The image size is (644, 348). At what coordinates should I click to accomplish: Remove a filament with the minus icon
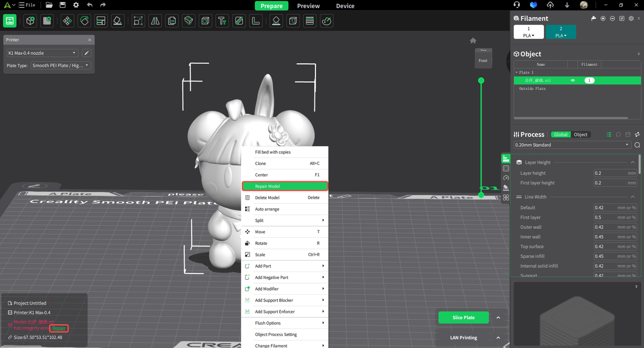coord(612,19)
